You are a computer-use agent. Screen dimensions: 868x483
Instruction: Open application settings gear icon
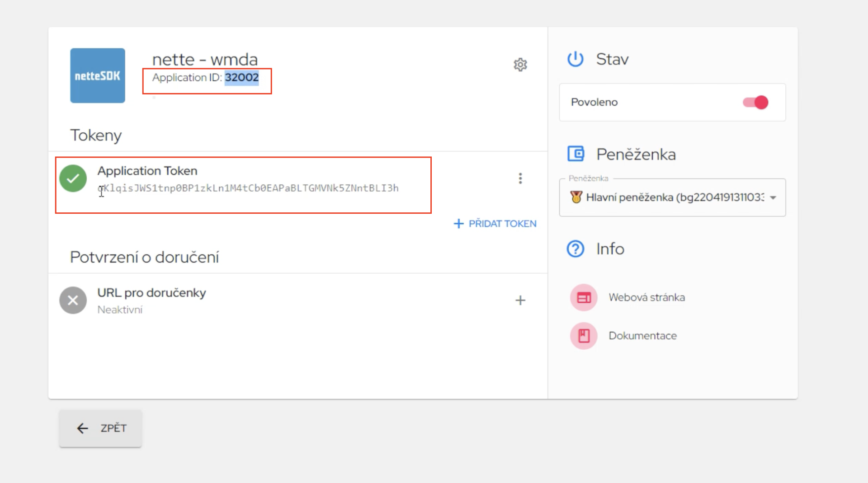pos(520,65)
